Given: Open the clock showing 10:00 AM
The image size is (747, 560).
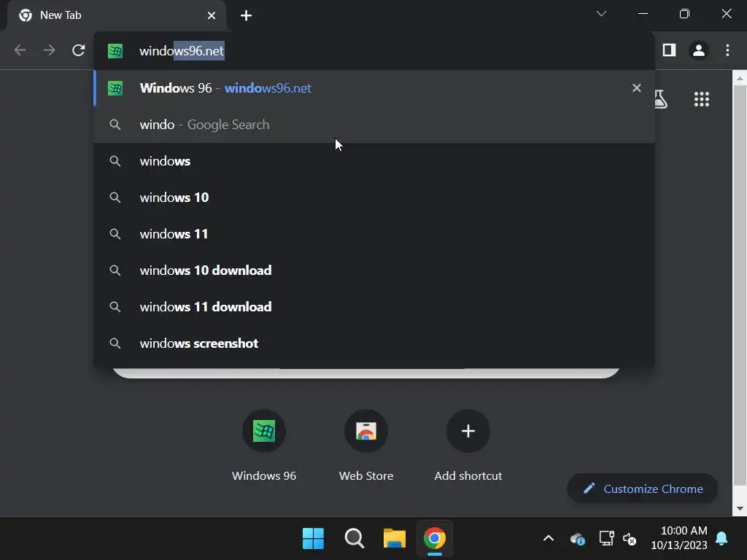Looking at the screenshot, I should pos(679,537).
